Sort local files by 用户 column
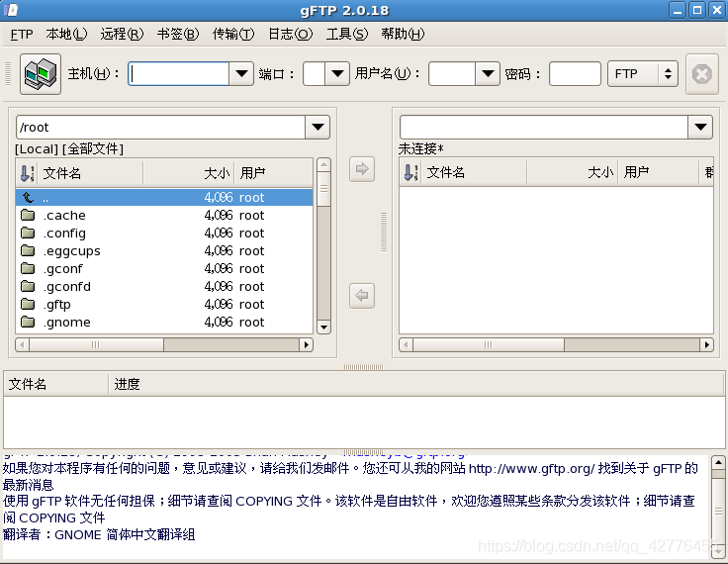This screenshot has width=728, height=564. (x=274, y=173)
